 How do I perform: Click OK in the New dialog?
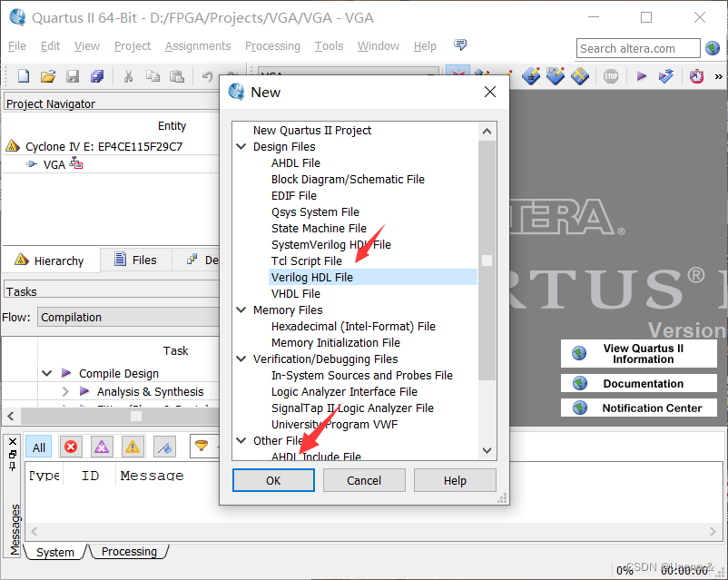pos(273,480)
